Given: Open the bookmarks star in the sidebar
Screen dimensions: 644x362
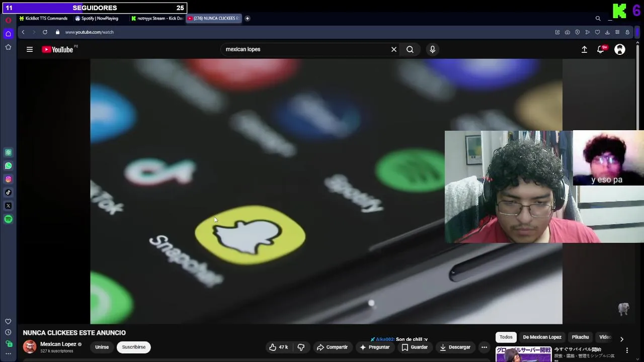Looking at the screenshot, I should [x=8, y=47].
